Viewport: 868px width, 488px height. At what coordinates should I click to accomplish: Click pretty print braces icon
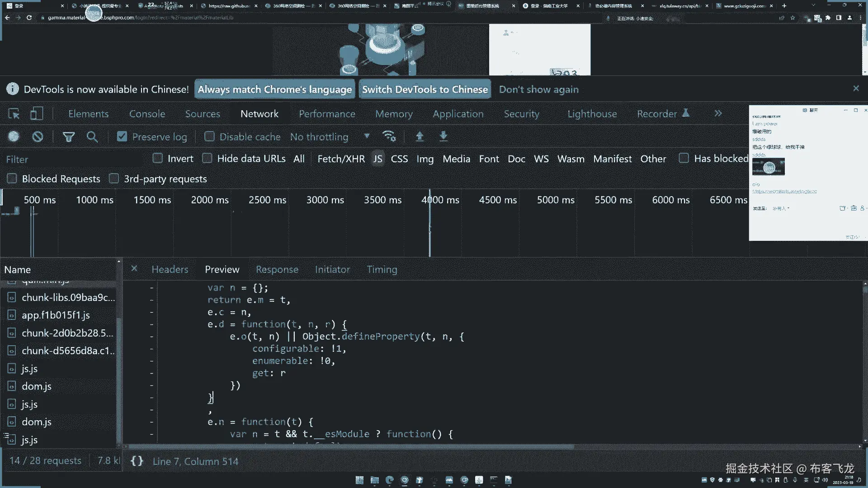coord(137,461)
